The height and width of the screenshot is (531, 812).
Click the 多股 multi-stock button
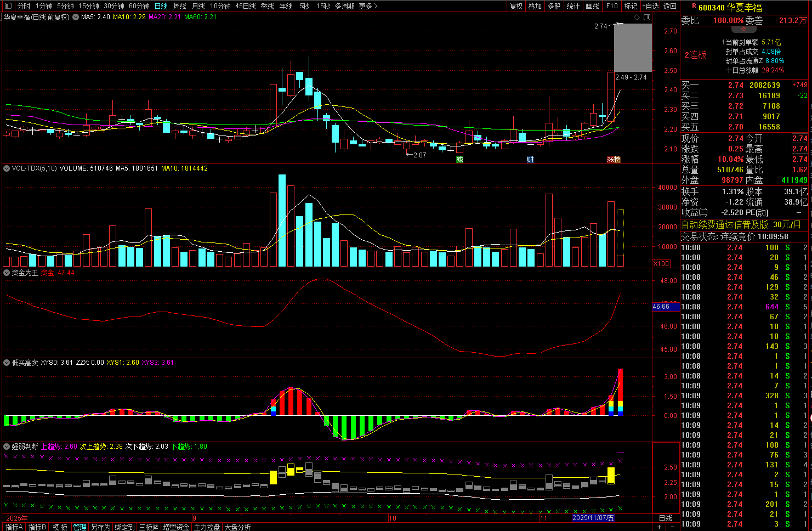(554, 6)
